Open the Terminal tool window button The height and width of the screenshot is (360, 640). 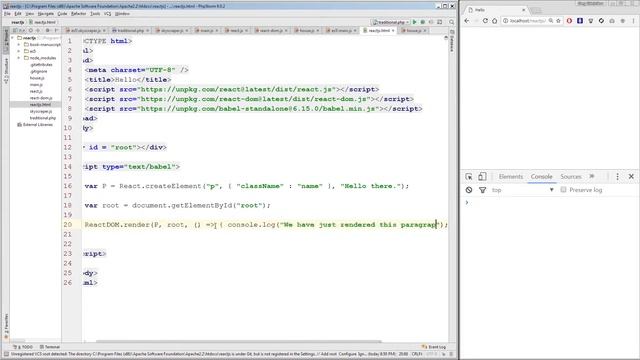click(50, 347)
